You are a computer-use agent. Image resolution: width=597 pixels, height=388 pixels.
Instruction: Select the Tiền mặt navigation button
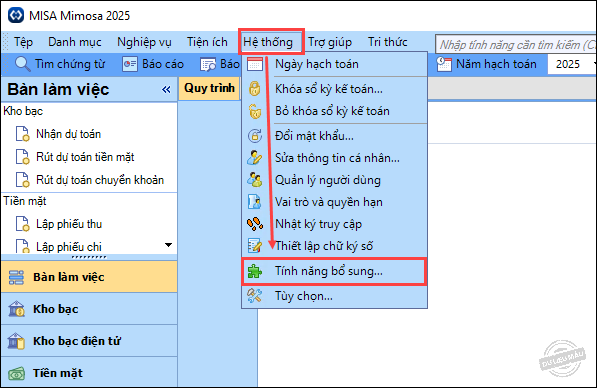coord(89,373)
